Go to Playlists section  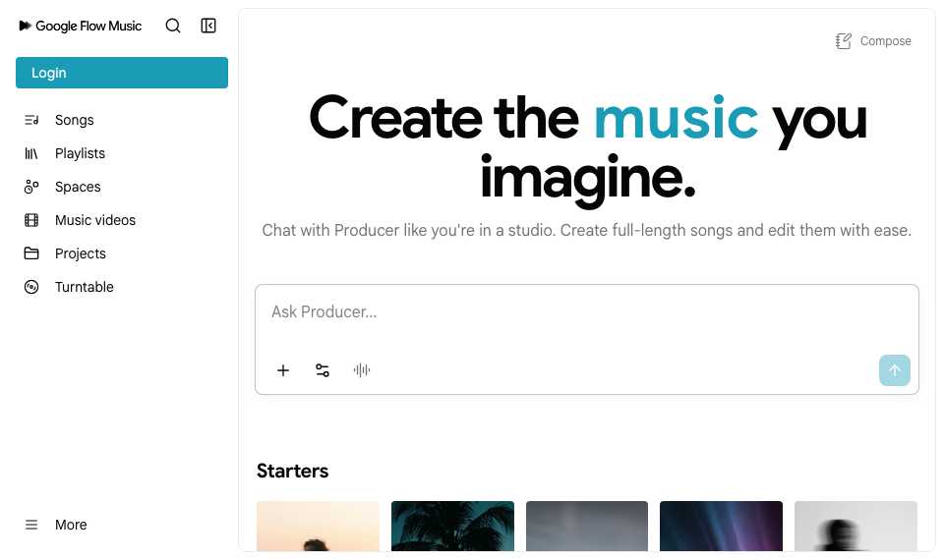pos(80,153)
